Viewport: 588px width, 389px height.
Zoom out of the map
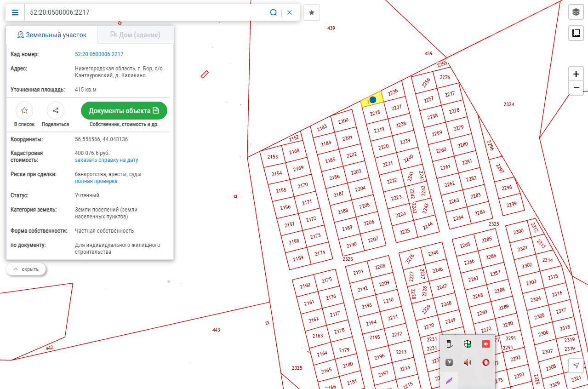click(576, 88)
